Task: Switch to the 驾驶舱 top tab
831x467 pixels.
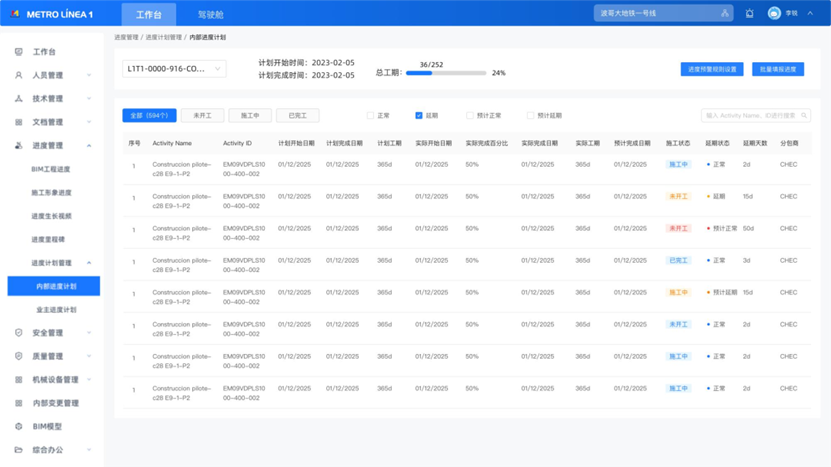Action: [x=211, y=14]
